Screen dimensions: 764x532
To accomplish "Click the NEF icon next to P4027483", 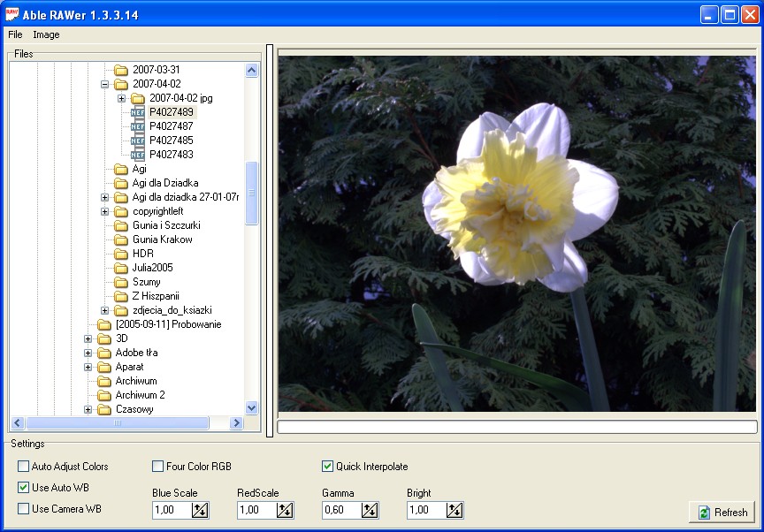I will pyautogui.click(x=137, y=155).
